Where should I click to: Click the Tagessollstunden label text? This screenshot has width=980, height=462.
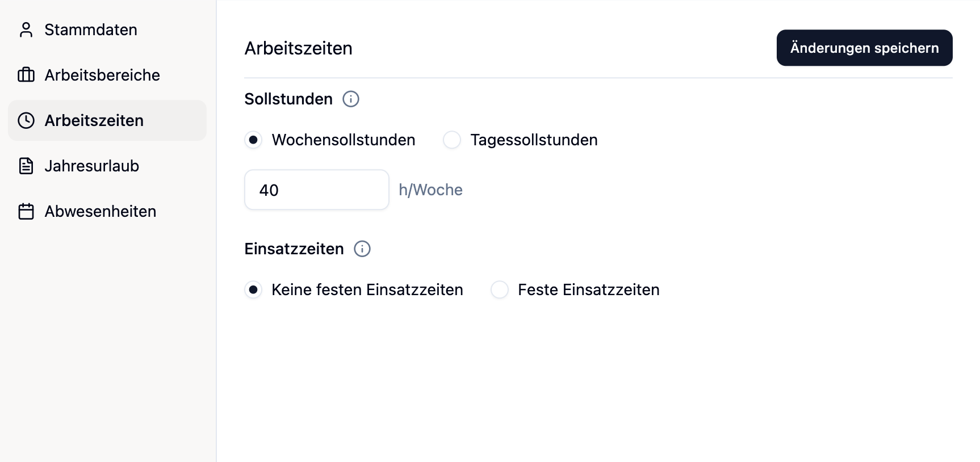(534, 140)
